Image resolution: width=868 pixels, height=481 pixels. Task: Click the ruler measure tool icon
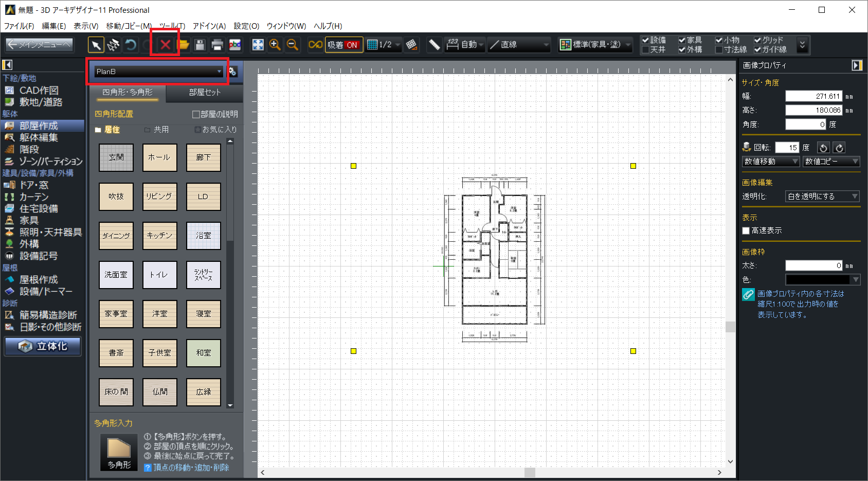tap(434, 45)
